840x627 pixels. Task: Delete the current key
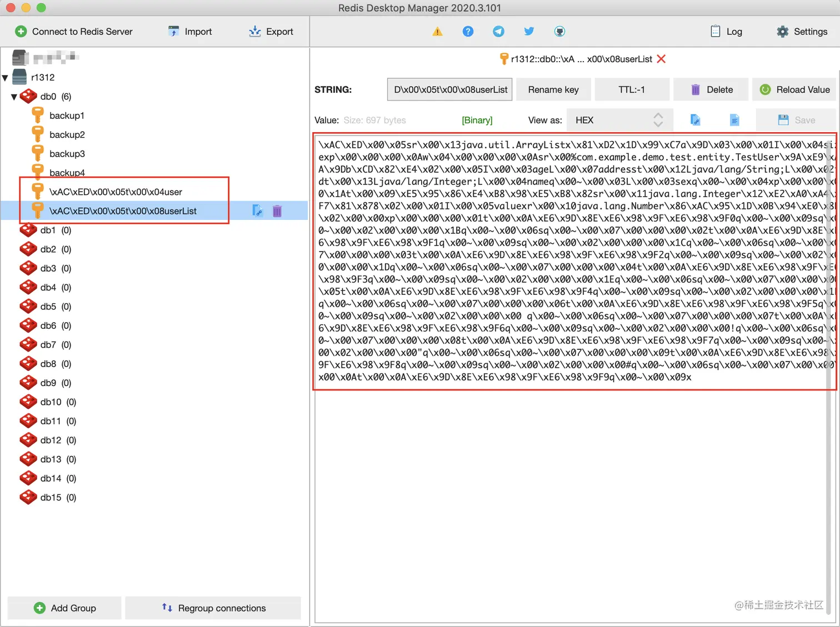pos(711,89)
